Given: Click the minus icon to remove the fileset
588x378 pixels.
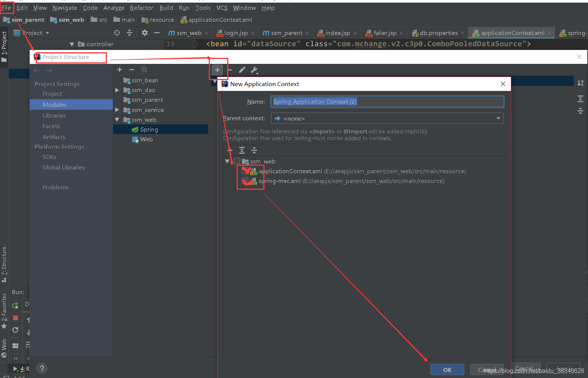Looking at the screenshot, I should click(229, 70).
